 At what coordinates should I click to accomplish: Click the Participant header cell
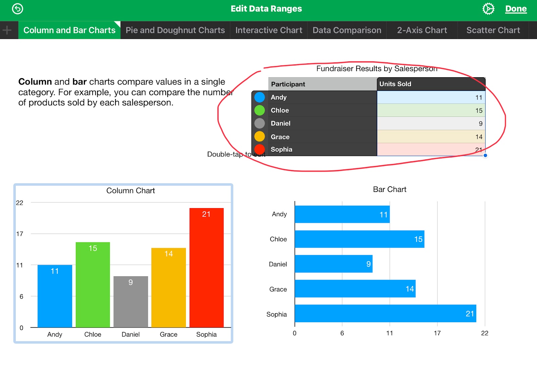point(323,84)
